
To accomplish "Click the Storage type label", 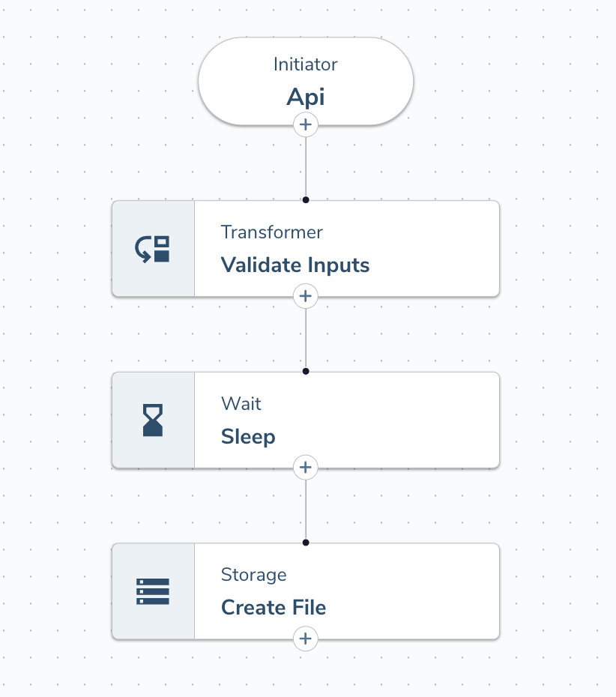I will click(x=253, y=575).
